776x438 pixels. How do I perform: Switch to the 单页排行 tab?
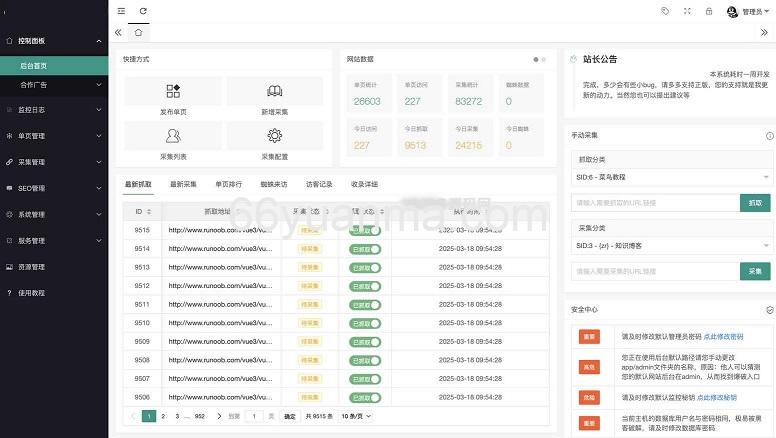coord(228,184)
